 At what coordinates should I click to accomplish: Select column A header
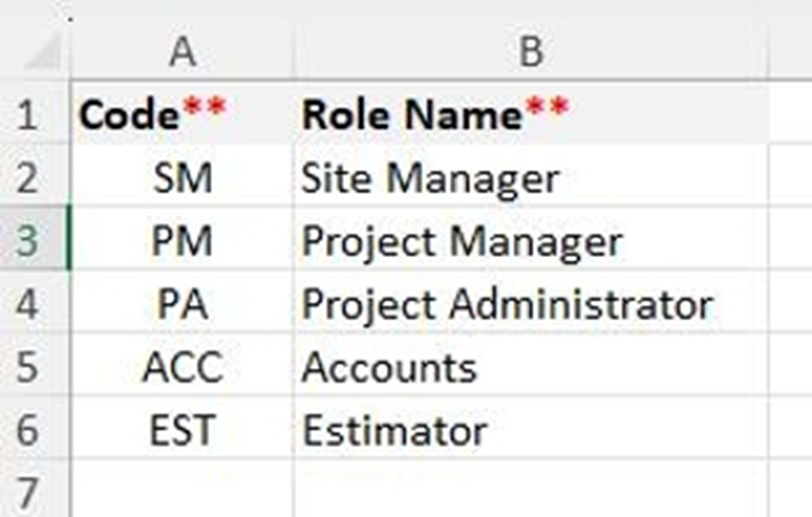coord(182,53)
